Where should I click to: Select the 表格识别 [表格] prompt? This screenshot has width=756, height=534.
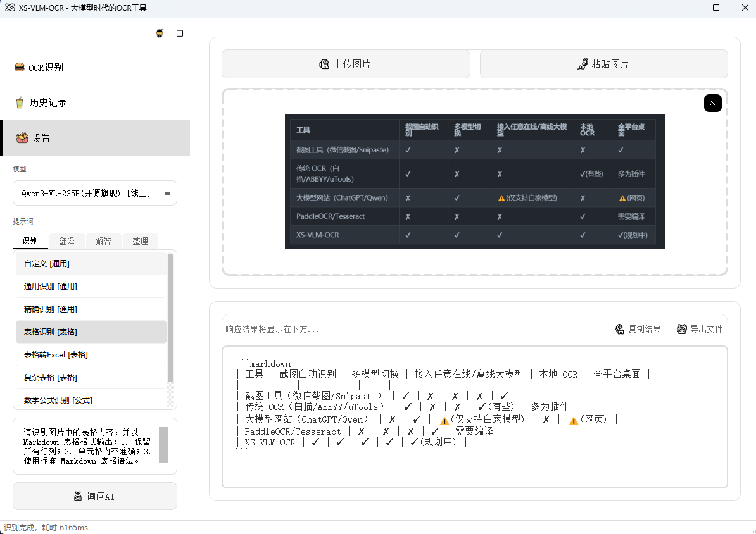(91, 332)
